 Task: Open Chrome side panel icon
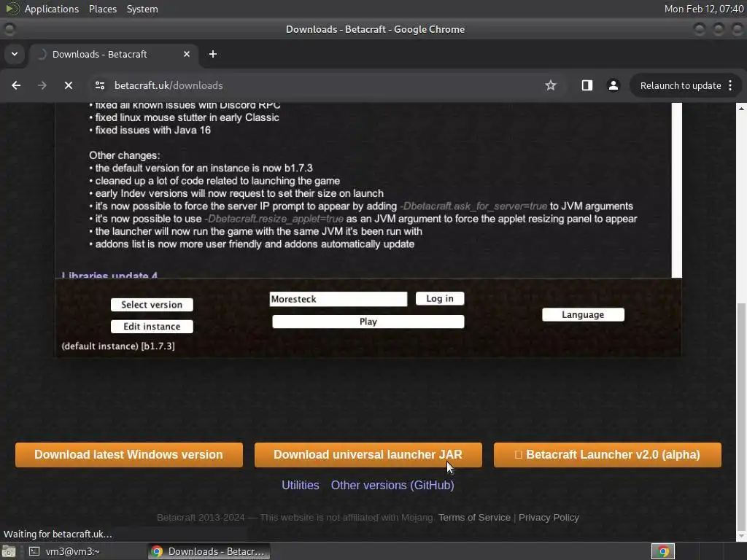(x=587, y=85)
